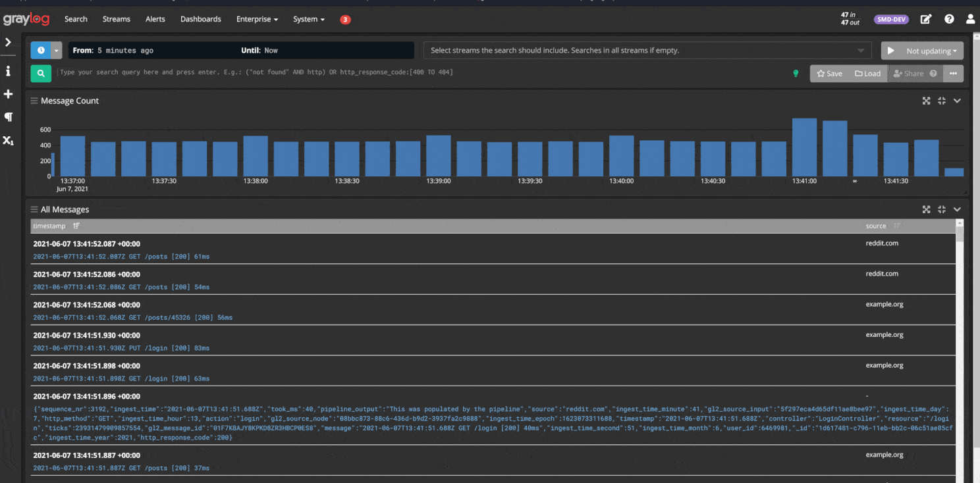Click the green search magnifier button
The width and height of the screenshot is (980, 483).
[x=41, y=74]
